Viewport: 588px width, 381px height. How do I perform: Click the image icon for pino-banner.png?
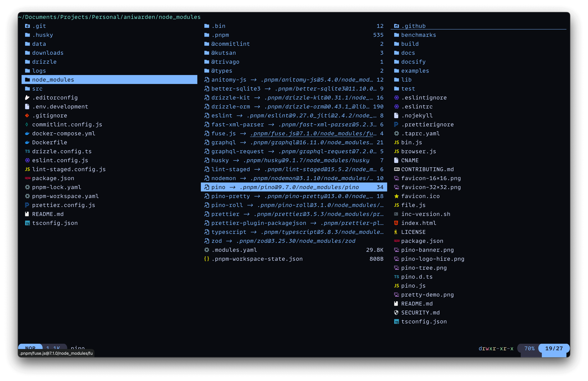pos(397,250)
